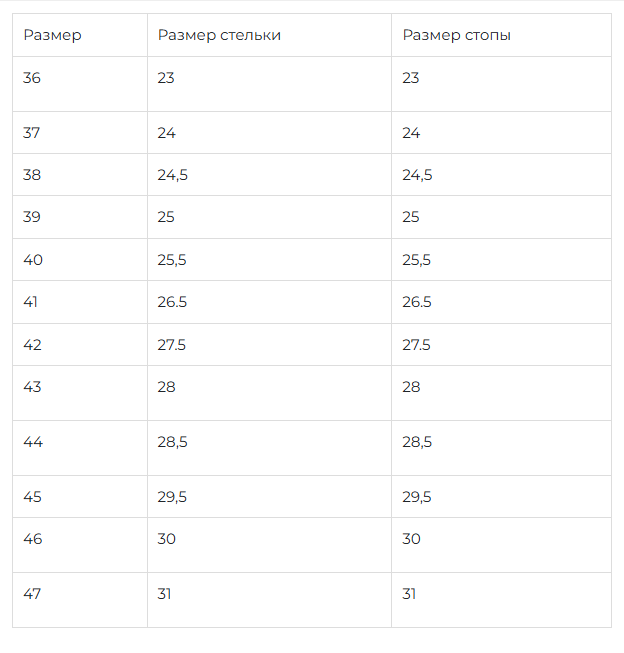Select size 44 cell
624x653 pixels.
tap(33, 442)
